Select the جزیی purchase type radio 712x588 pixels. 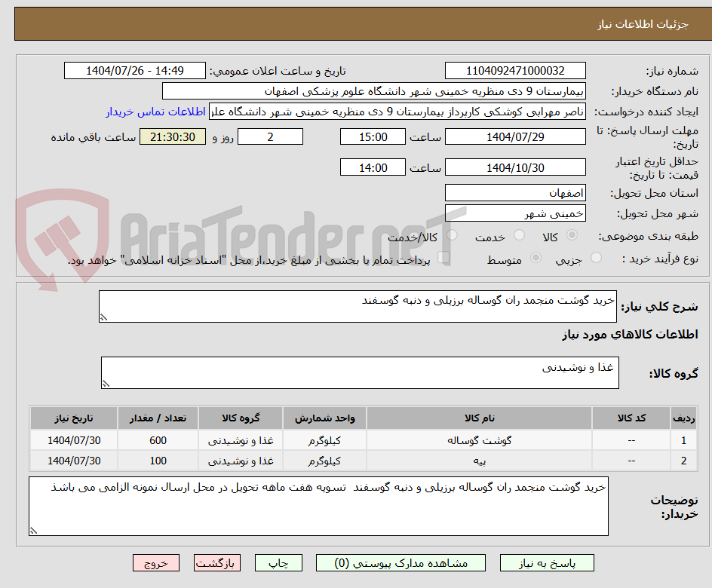[596, 258]
